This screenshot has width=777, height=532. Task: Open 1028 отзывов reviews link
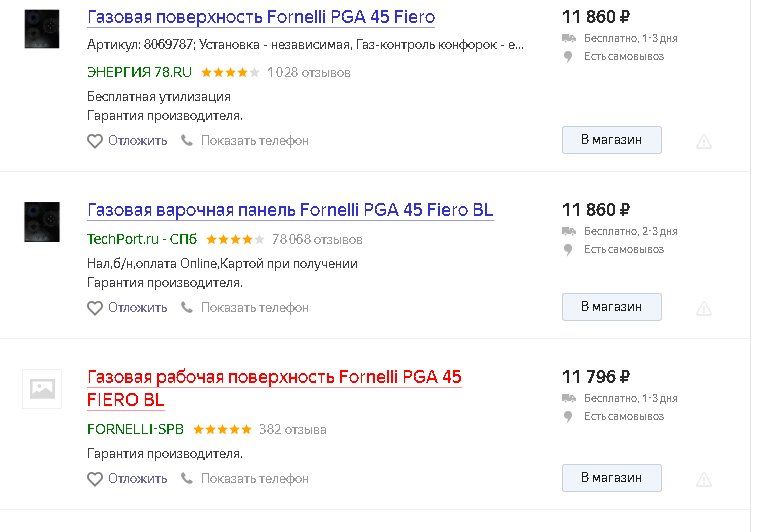click(x=308, y=73)
